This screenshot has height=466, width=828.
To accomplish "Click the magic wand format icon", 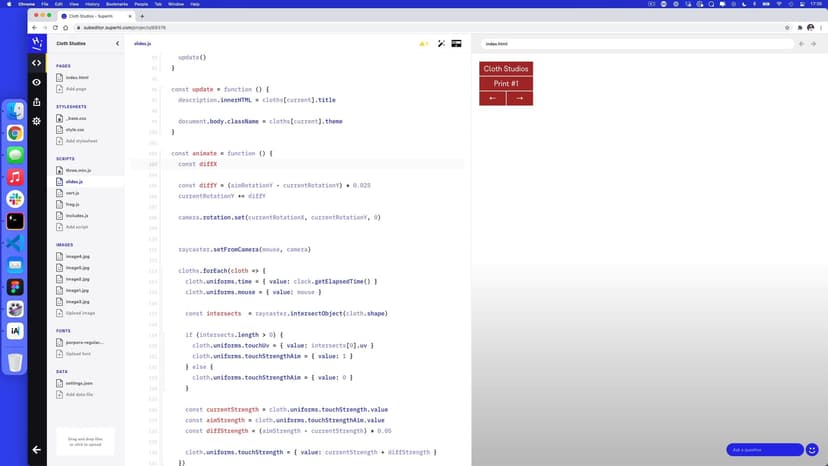I will tap(441, 44).
